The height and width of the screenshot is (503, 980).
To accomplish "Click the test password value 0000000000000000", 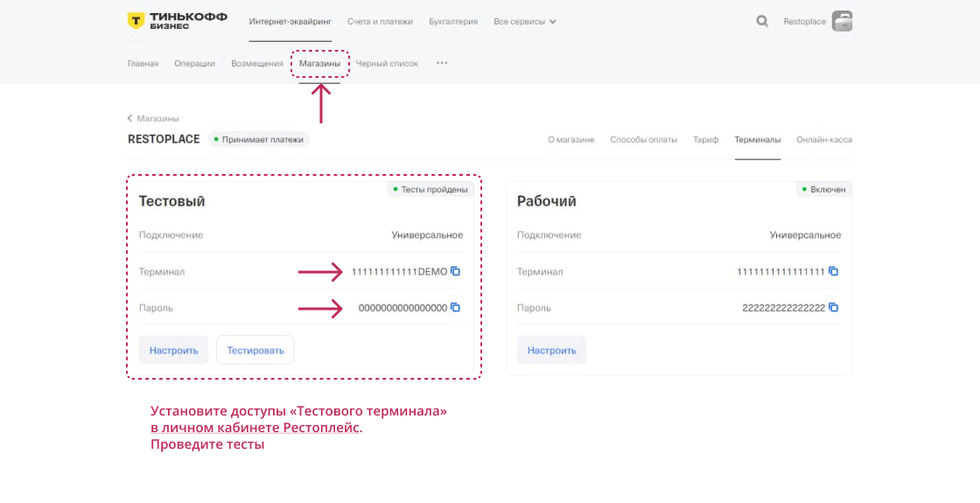I will (403, 307).
